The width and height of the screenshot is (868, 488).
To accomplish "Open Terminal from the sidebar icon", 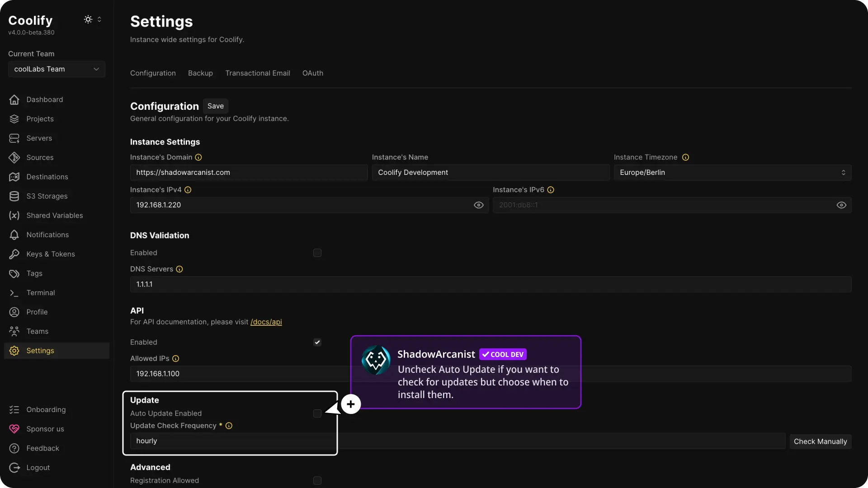I will pyautogui.click(x=14, y=293).
